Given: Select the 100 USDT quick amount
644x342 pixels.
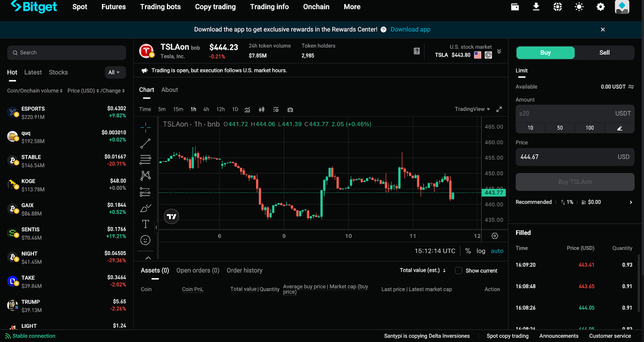Looking at the screenshot, I should click(590, 128).
